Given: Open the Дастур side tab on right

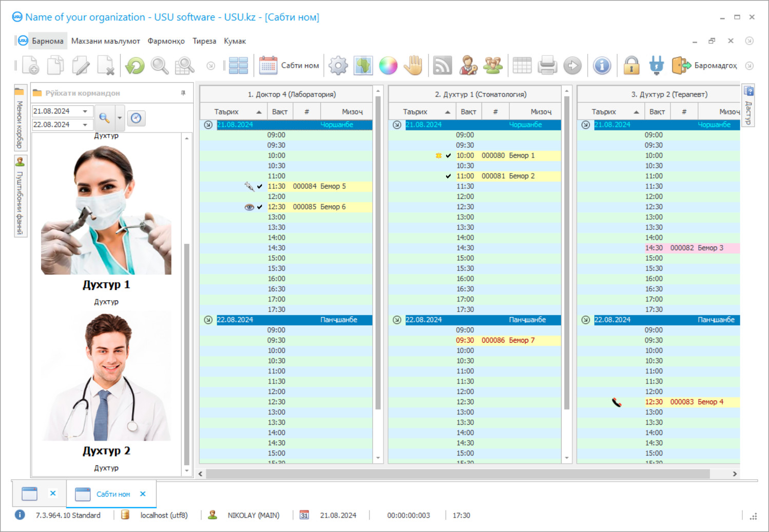Looking at the screenshot, I should pyautogui.click(x=748, y=106).
